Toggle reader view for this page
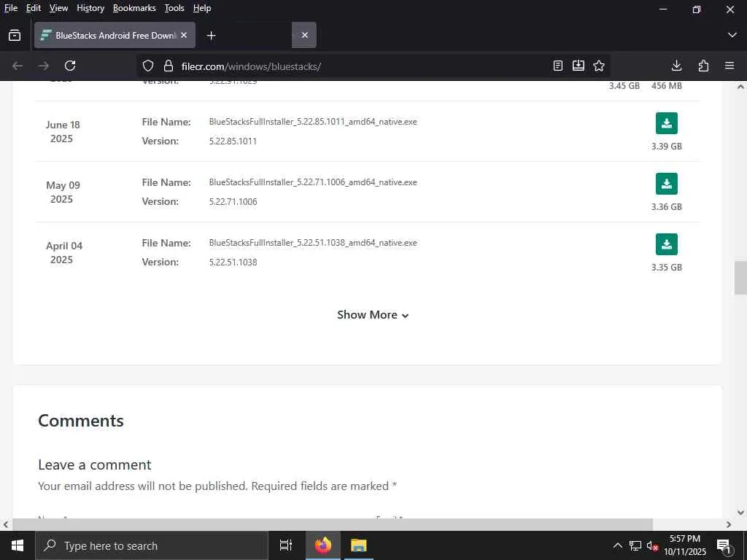 tap(558, 66)
